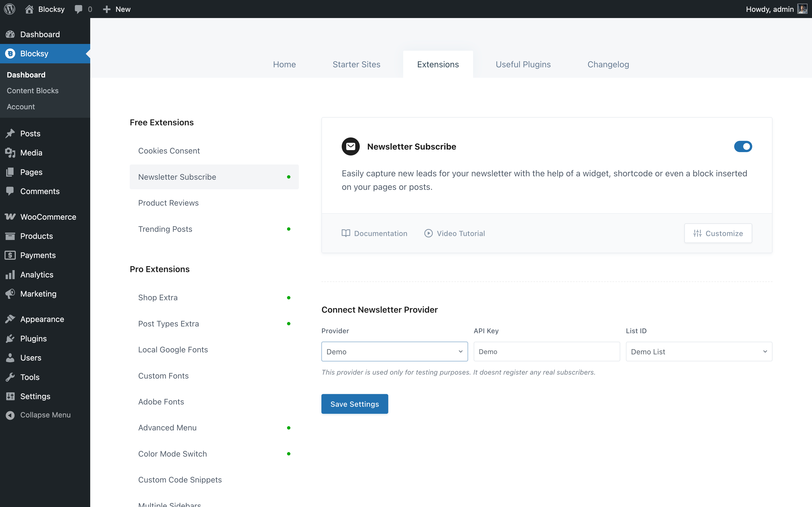Open the New content menu
This screenshot has height=507, width=812.
tap(117, 9)
